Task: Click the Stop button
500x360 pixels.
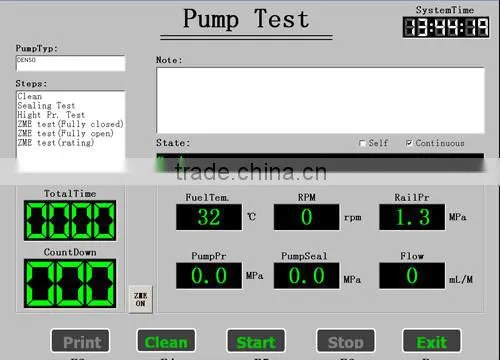Action: pyautogui.click(x=346, y=341)
